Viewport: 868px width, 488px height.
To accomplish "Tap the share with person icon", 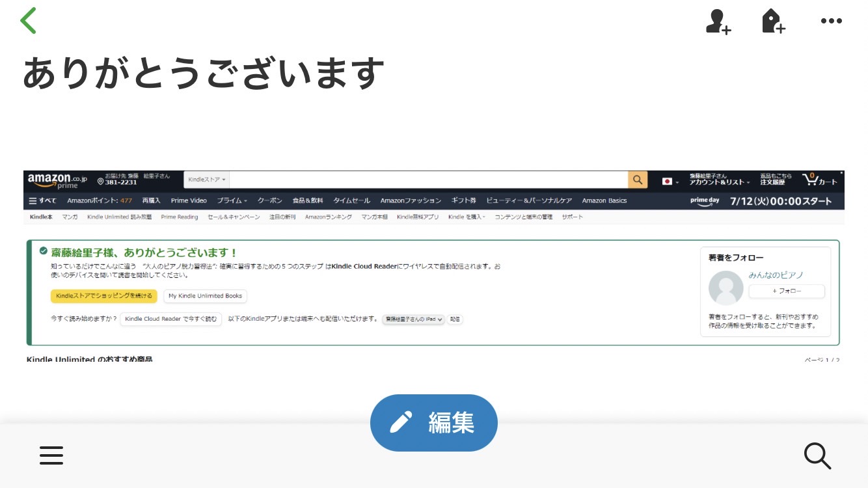I will click(718, 21).
